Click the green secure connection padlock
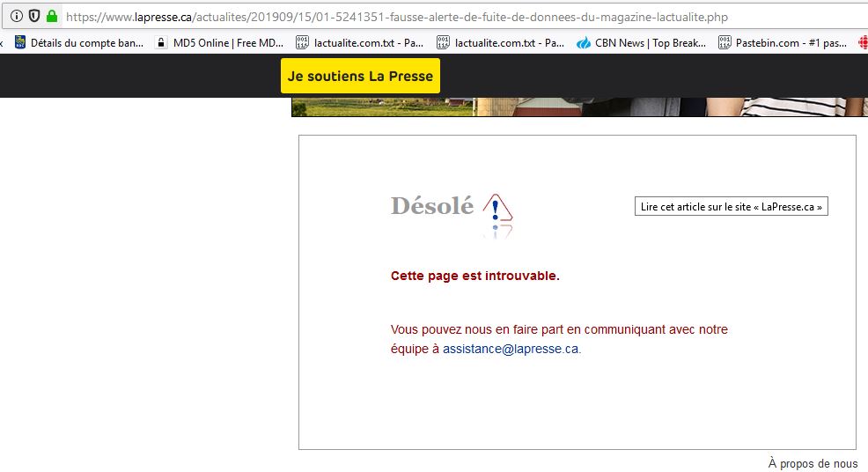The image size is (868, 472). tap(52, 17)
